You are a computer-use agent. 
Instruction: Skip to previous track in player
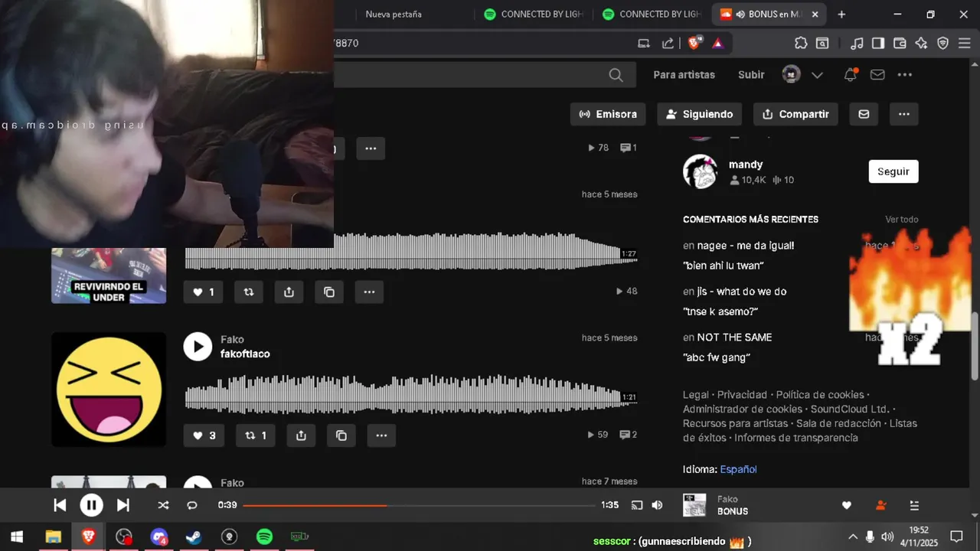[60, 505]
